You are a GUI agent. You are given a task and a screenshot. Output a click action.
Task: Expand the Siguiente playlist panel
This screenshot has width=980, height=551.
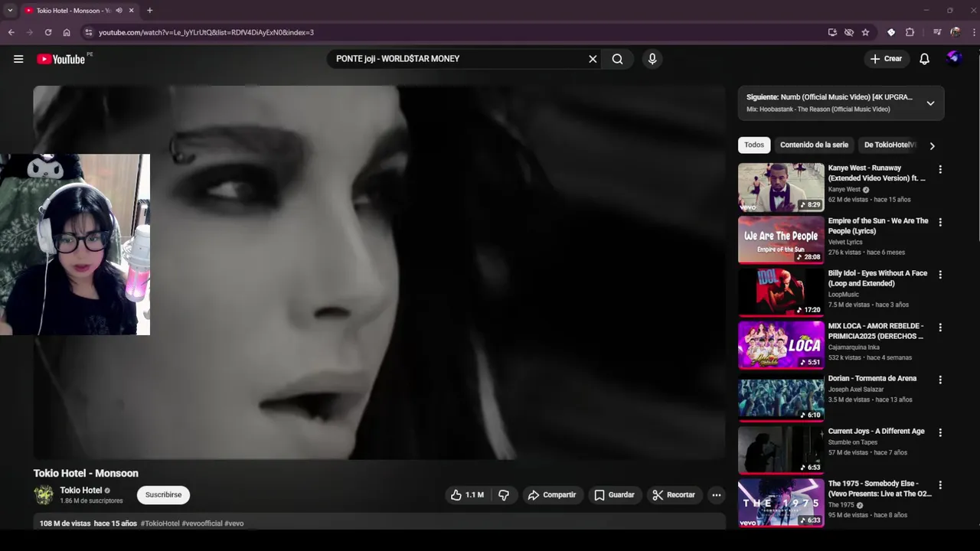pyautogui.click(x=930, y=103)
